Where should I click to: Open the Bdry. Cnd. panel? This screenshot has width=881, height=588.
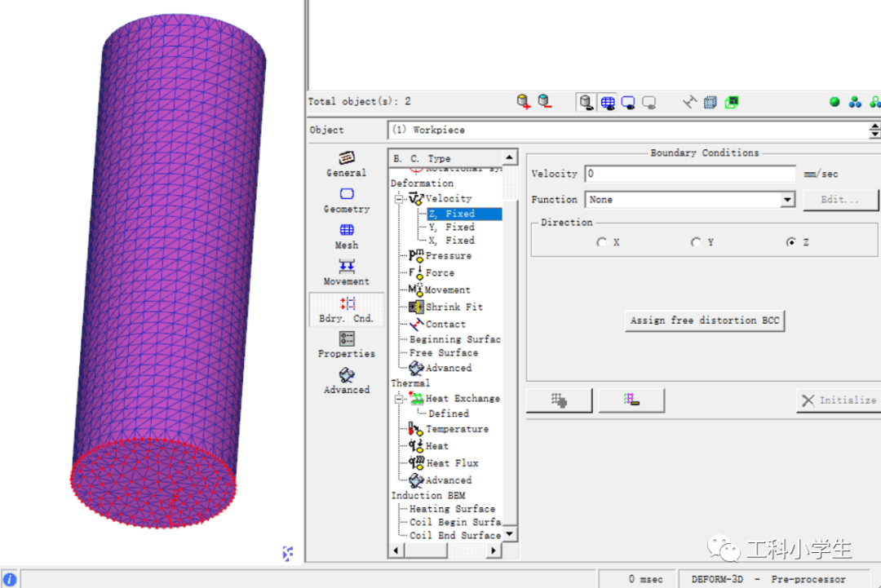point(346,309)
